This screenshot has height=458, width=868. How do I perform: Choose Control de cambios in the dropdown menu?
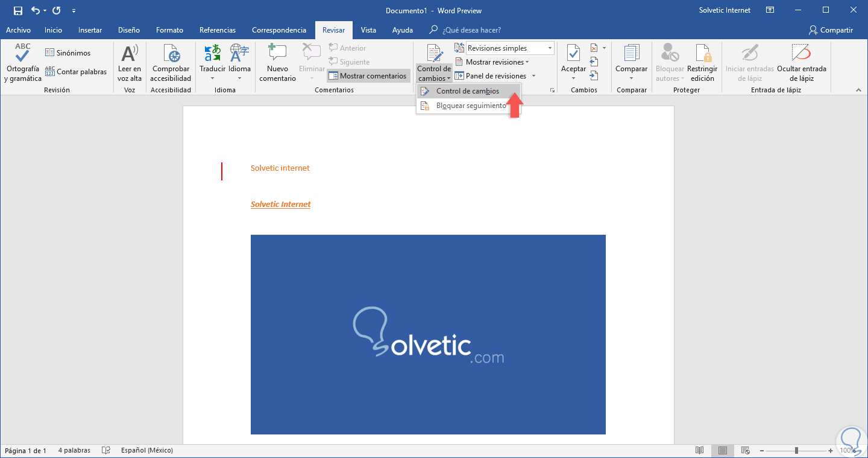tap(468, 91)
